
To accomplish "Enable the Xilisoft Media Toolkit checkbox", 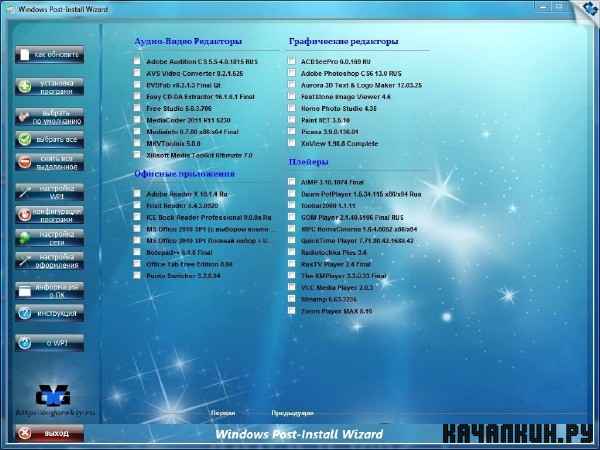I will tap(137, 155).
